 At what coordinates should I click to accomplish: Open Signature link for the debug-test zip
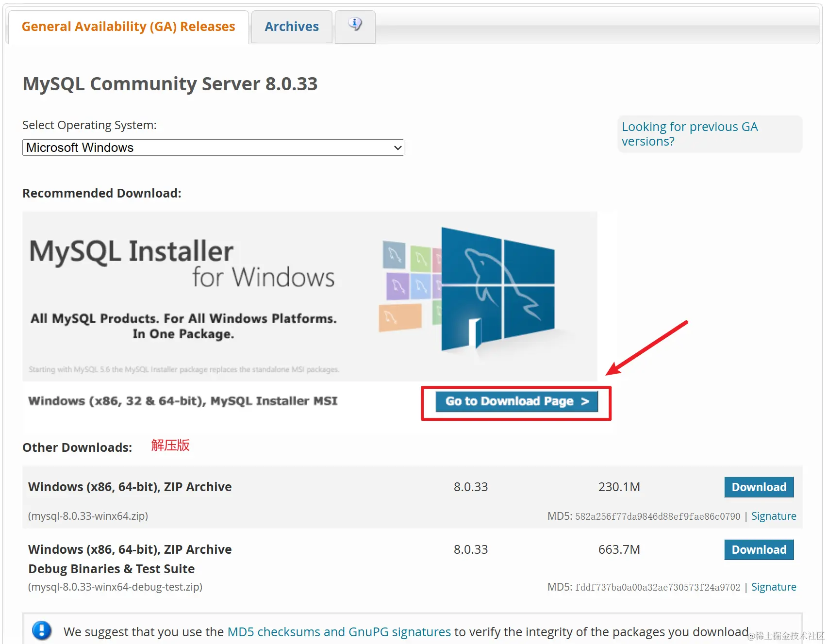pos(774,587)
